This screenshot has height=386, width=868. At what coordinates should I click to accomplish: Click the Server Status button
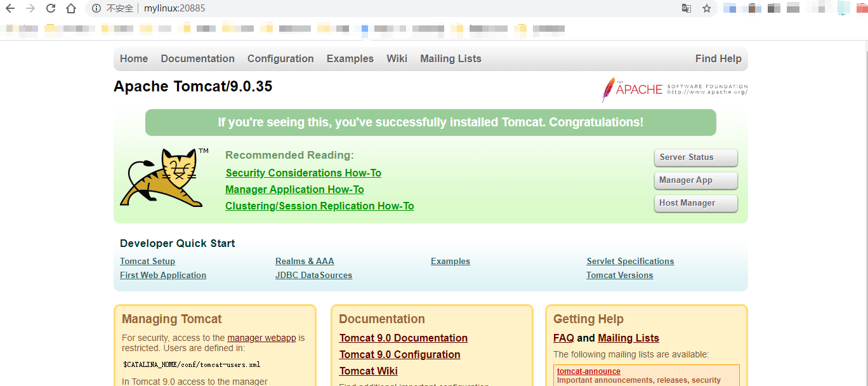(696, 157)
